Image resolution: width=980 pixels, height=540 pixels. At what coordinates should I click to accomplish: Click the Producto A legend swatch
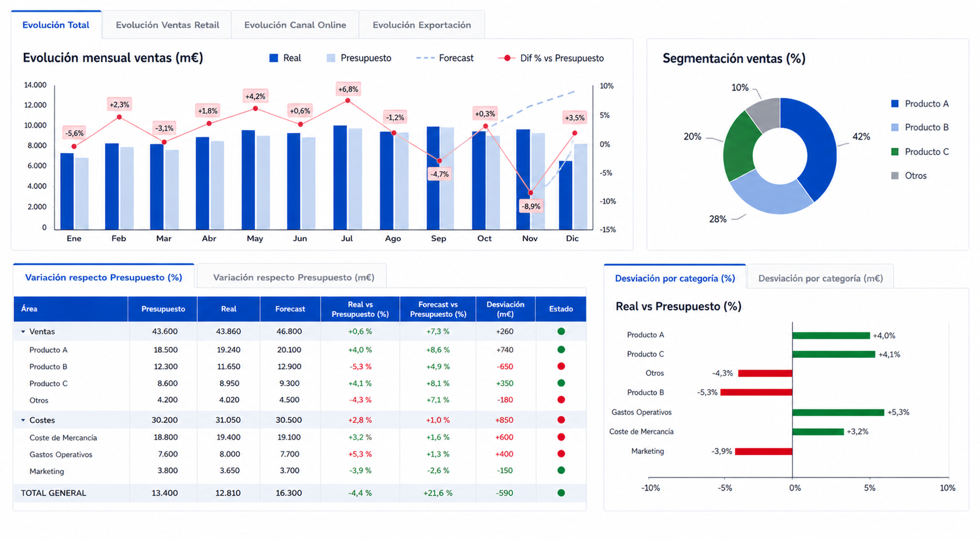pyautogui.click(x=895, y=104)
